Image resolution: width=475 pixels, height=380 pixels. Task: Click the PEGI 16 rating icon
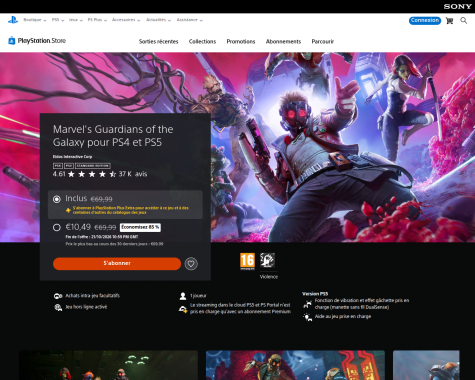[247, 261]
